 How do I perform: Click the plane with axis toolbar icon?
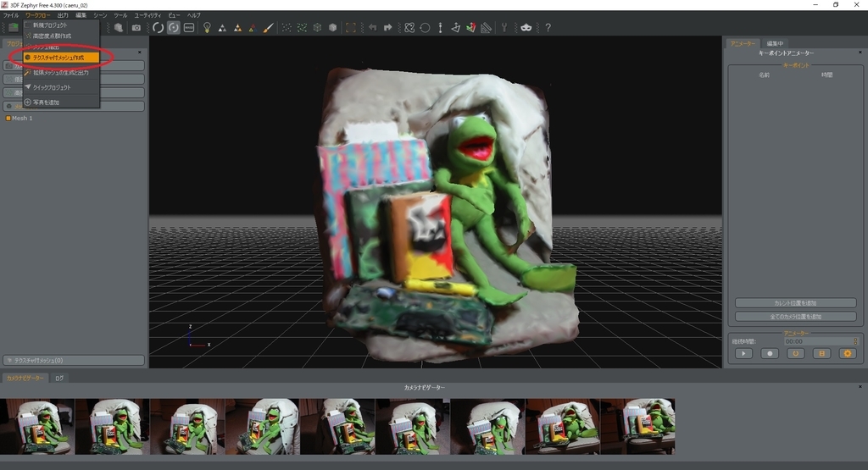click(x=455, y=28)
